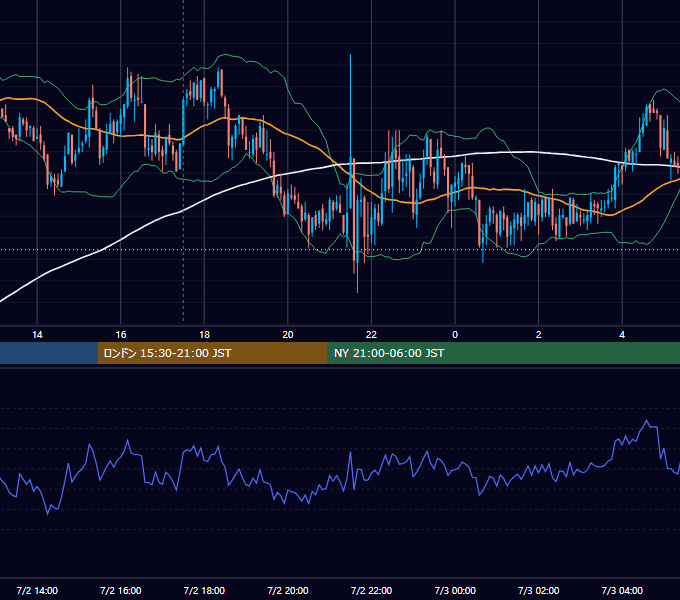The height and width of the screenshot is (600, 680).
Task: Click the time axis label 18
Action: 204,335
